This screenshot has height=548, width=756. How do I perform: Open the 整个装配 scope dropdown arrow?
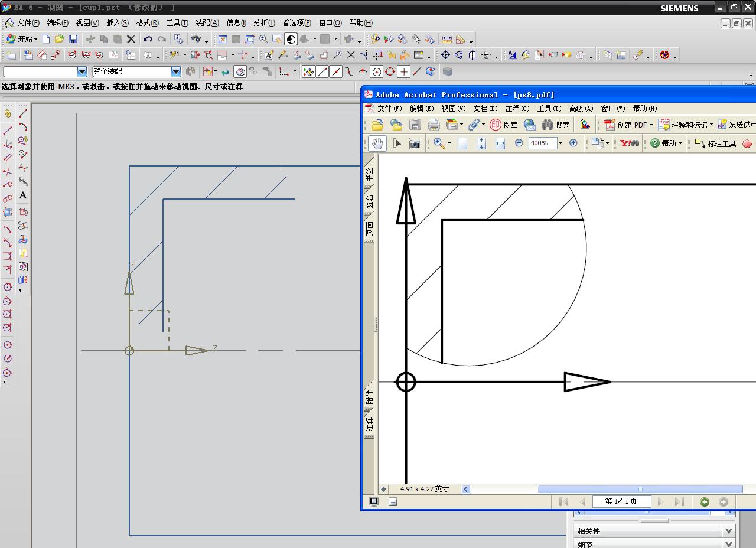point(176,71)
